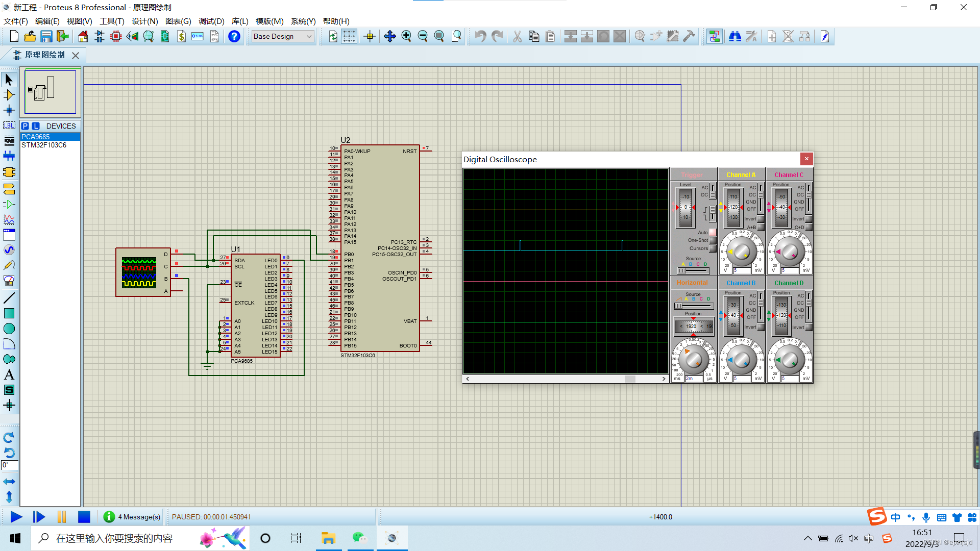The width and height of the screenshot is (980, 551).
Task: Click the Save Project icon
Action: pos(46,36)
